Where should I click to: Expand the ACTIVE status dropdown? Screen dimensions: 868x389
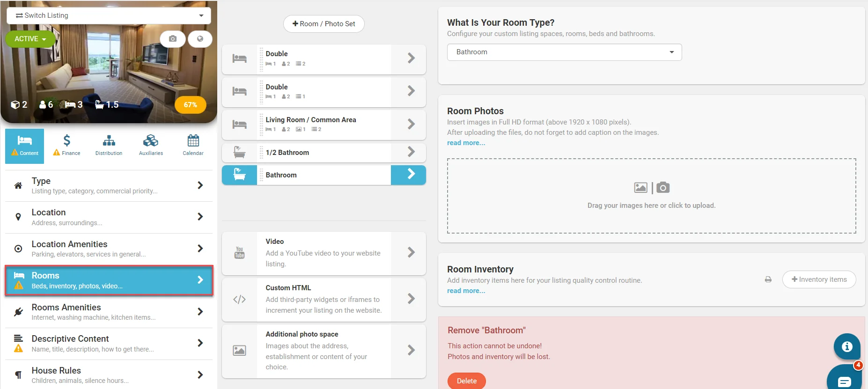tap(30, 39)
